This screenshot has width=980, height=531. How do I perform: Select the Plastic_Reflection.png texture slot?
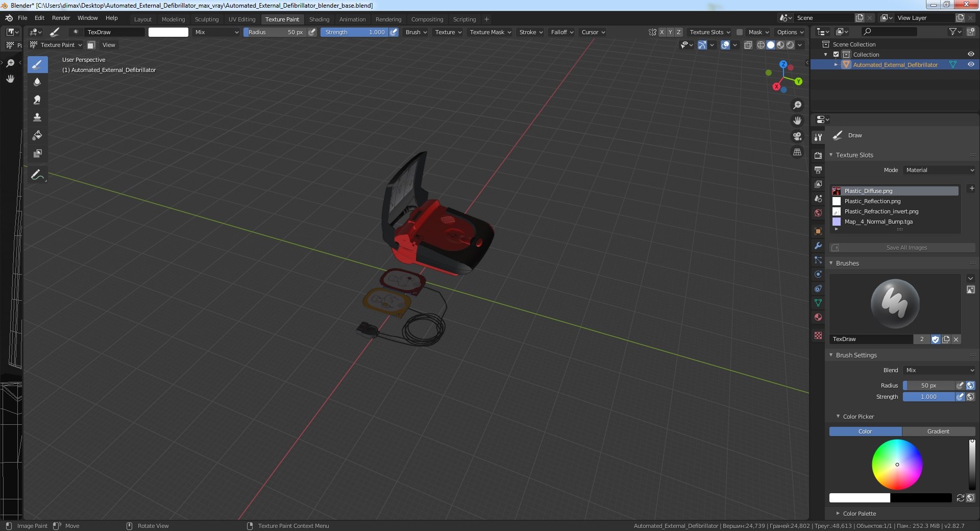[895, 201]
